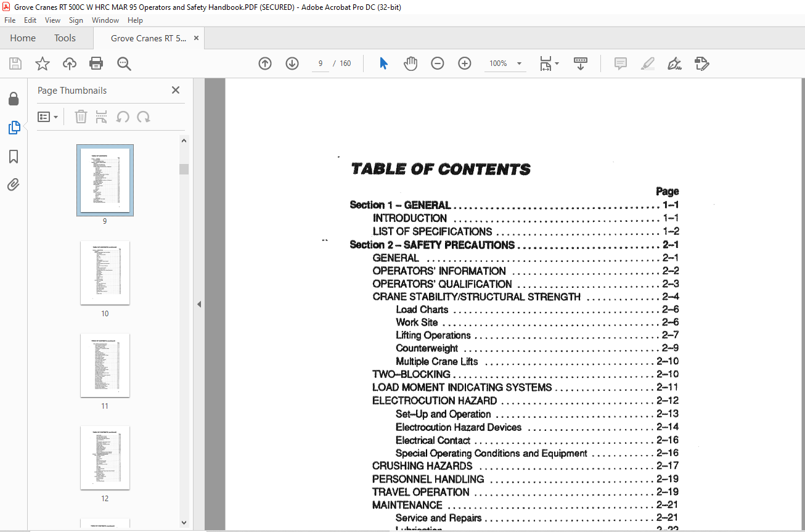Click the 'TRAVEL OPERATION' contents line
This screenshot has width=805, height=532.
coord(526,492)
